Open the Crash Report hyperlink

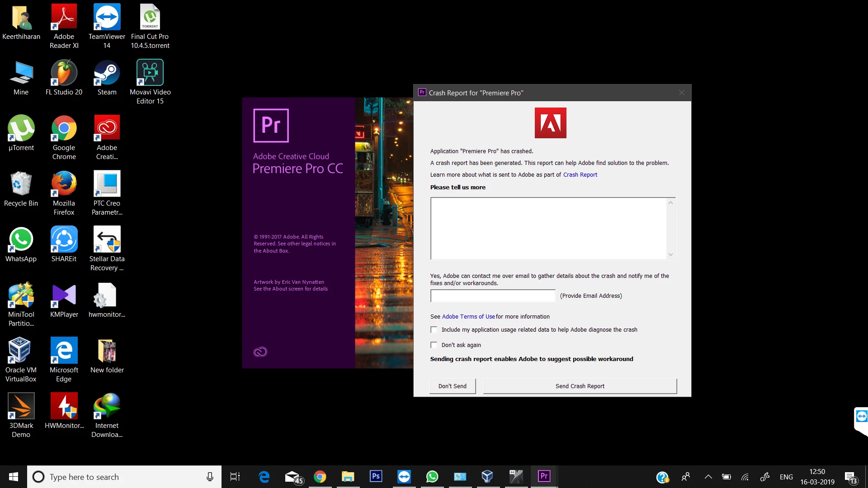point(580,175)
